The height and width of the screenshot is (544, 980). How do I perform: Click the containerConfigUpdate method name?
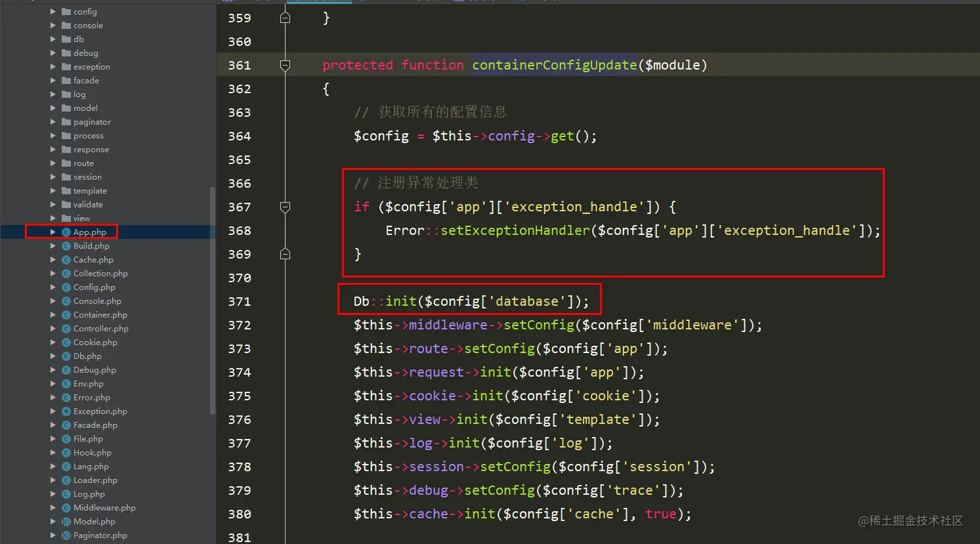555,65
